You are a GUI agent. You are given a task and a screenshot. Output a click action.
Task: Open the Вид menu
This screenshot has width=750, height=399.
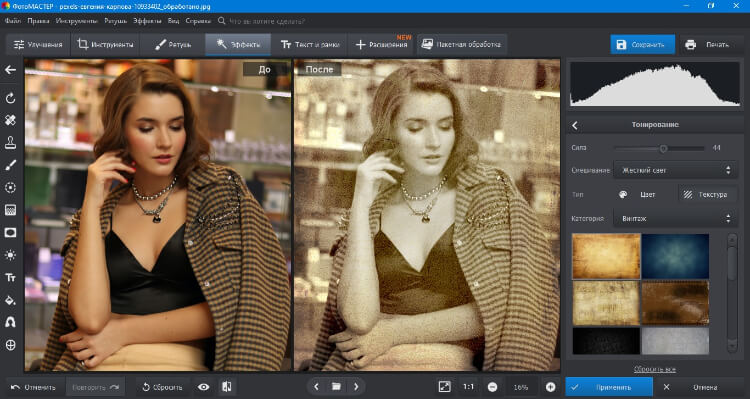point(173,21)
